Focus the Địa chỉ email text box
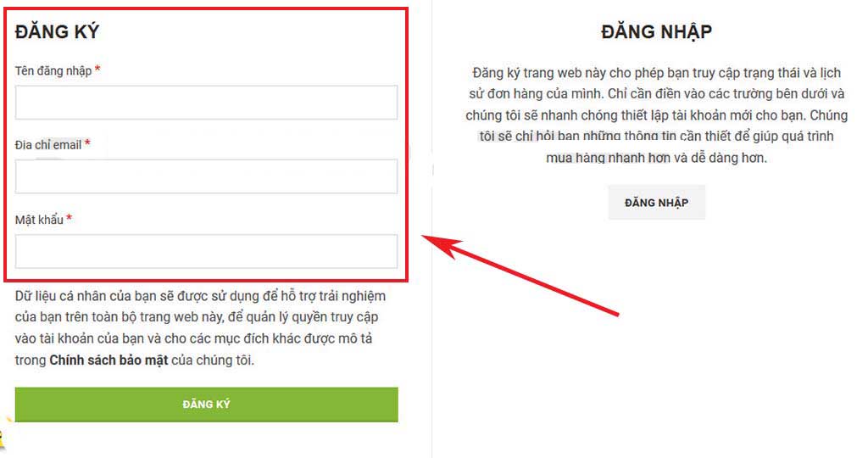 (206, 176)
